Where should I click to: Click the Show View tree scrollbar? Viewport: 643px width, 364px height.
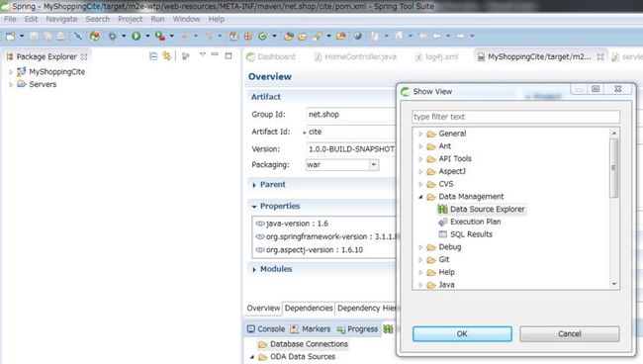click(x=614, y=167)
